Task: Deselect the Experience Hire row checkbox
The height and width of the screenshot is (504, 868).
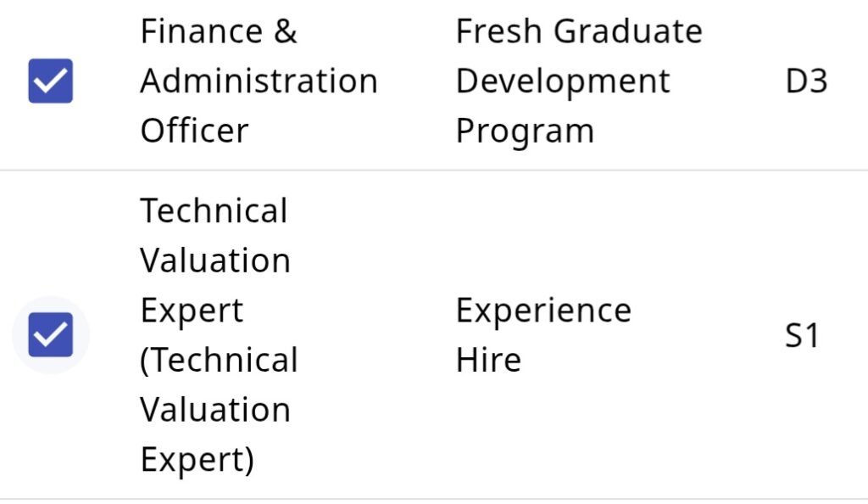Action: pos(50,335)
